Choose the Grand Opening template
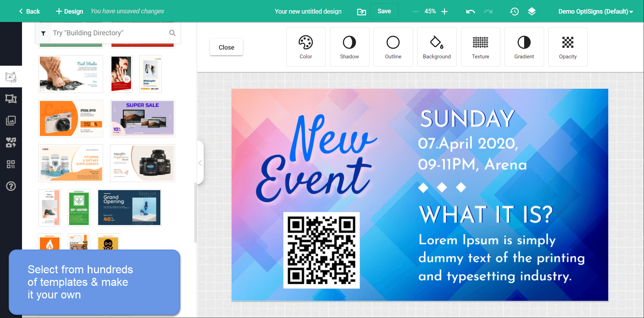644x318 pixels. pos(129,208)
